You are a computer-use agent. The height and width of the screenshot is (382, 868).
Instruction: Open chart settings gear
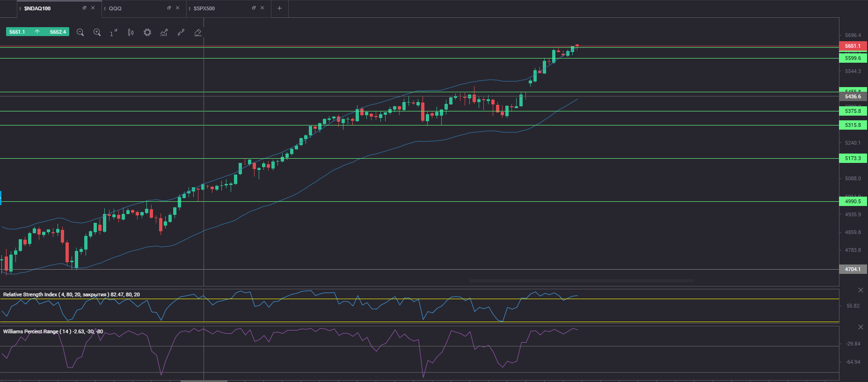(147, 32)
